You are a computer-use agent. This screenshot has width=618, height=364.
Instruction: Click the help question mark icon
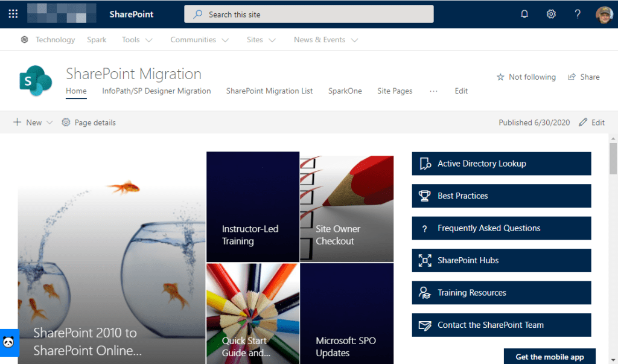click(x=578, y=14)
